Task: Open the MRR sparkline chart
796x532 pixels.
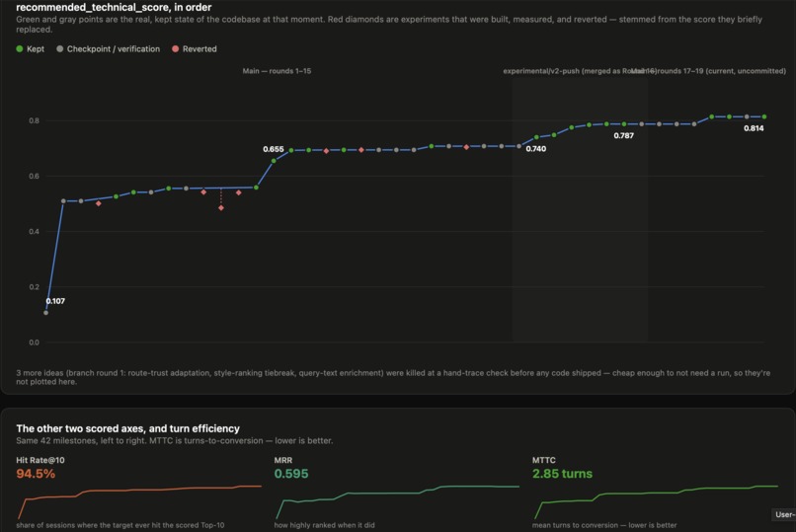Action: 397,501
